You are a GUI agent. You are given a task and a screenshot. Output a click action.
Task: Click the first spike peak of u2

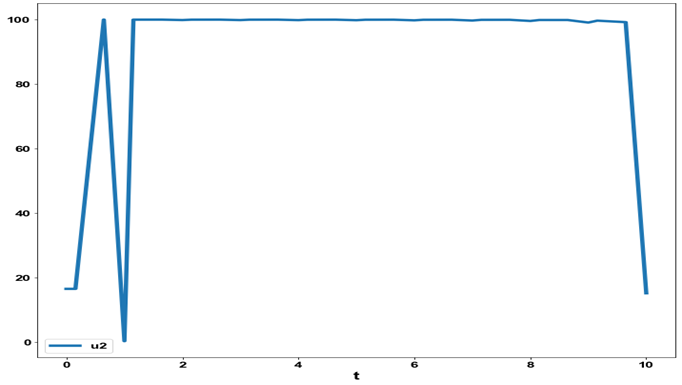(x=104, y=20)
